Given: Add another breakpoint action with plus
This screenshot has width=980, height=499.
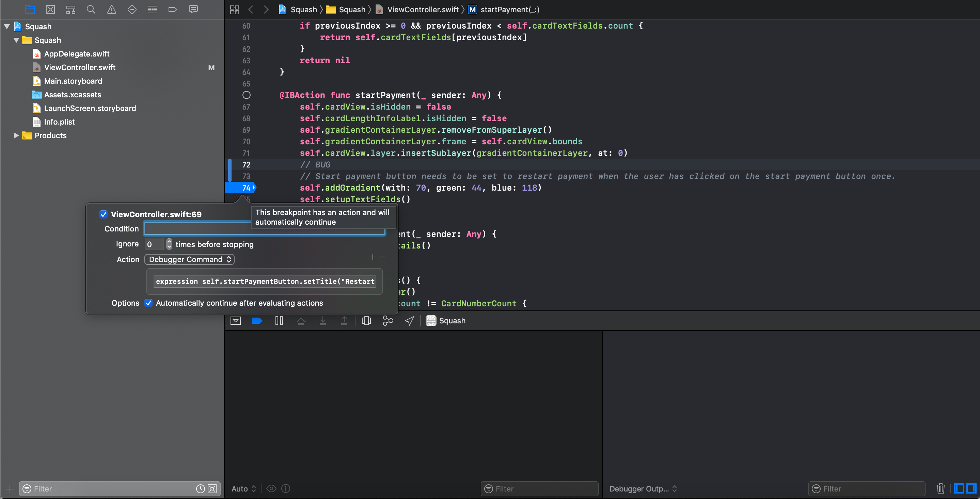Looking at the screenshot, I should [372, 257].
